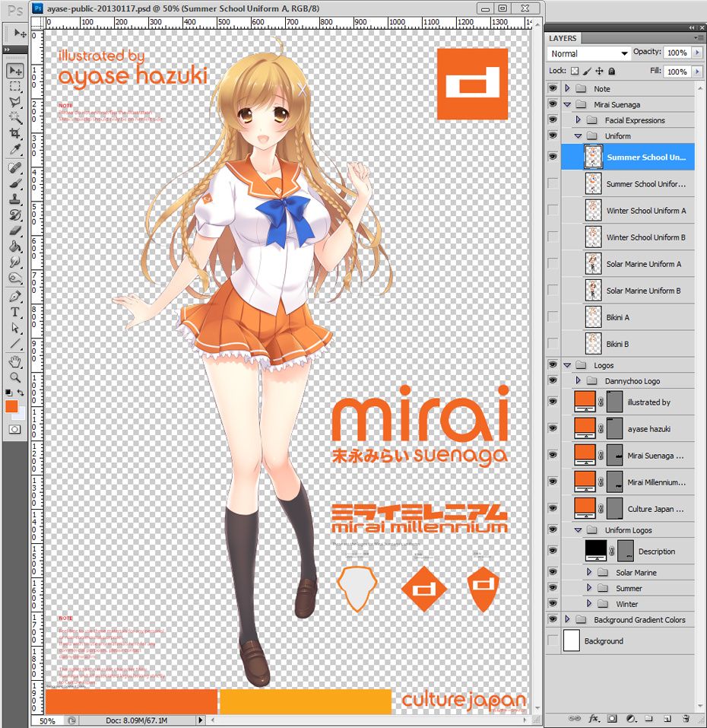Select the Magic Wand tool
Screen dimensions: 707x728
click(x=14, y=117)
